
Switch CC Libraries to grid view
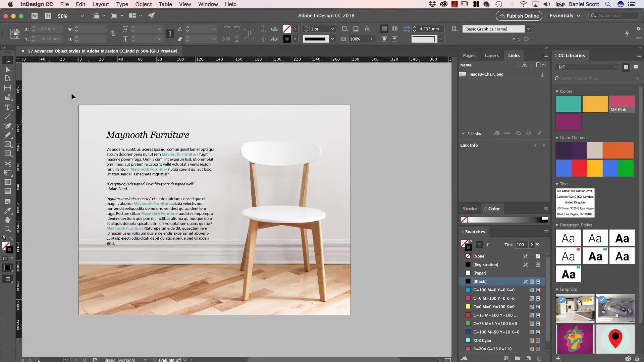pyautogui.click(x=626, y=67)
